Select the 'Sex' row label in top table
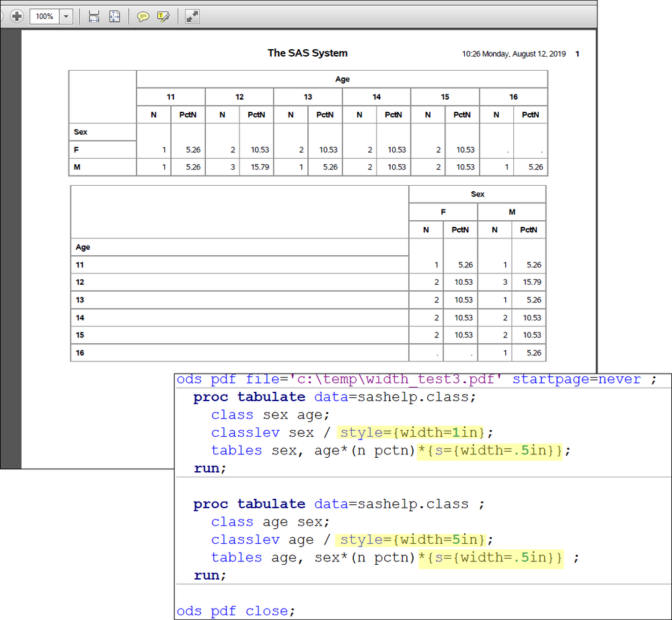Viewport: 672px width, 620px height. click(x=81, y=132)
